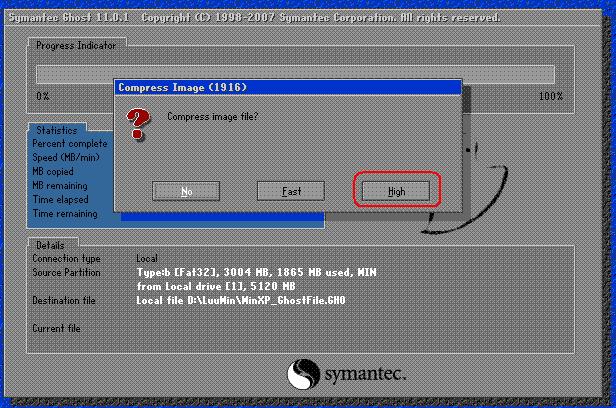Click the progress indicator bar

tap(295, 75)
